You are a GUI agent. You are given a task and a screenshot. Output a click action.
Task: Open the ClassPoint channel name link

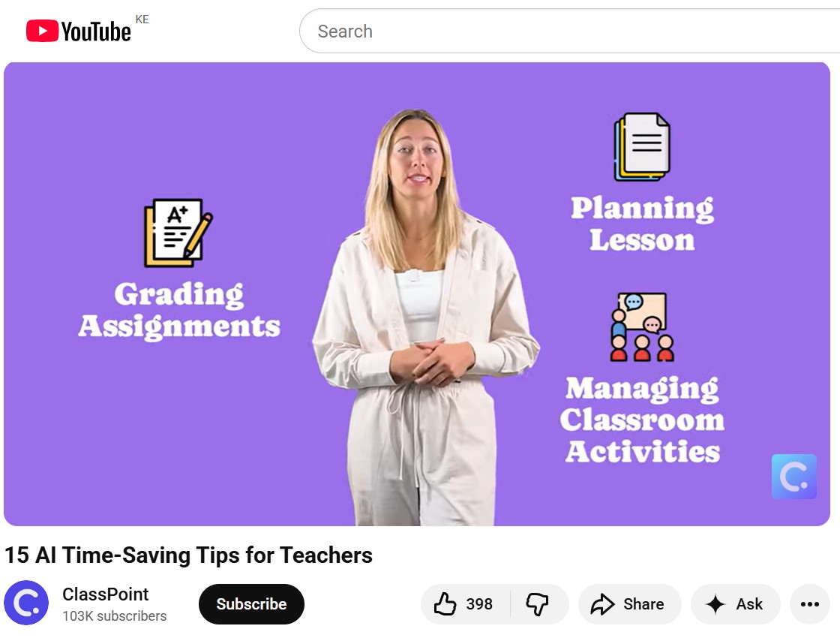[106, 594]
